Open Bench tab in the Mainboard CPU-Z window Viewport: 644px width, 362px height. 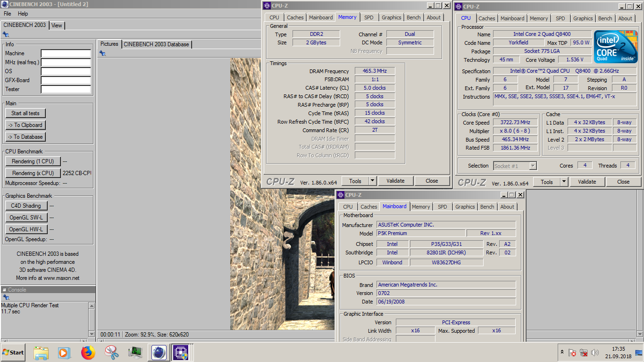tap(487, 207)
